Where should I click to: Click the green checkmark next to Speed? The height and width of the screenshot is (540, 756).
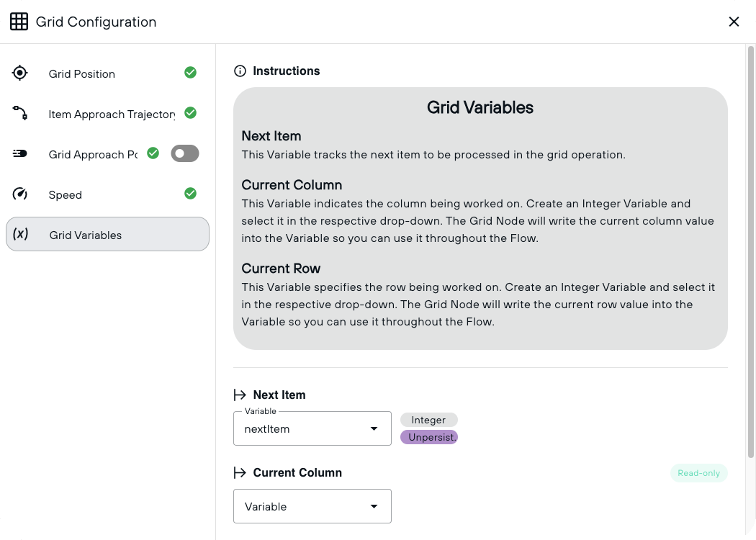click(x=191, y=194)
